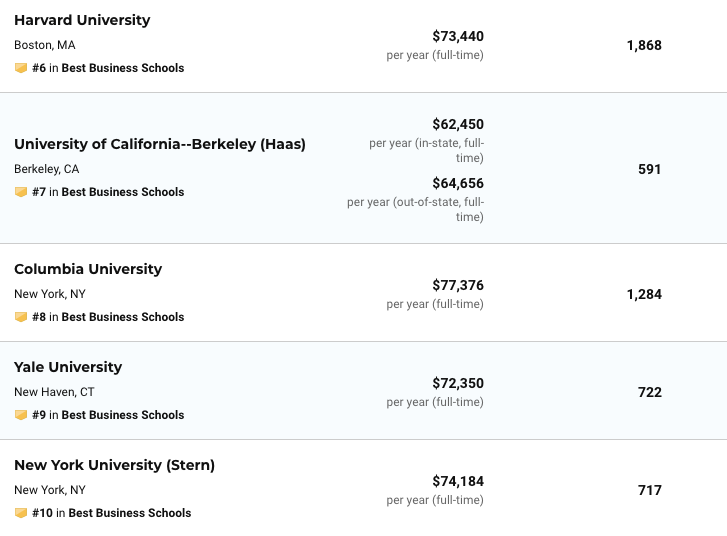The width and height of the screenshot is (727, 536).
Task: Click NYU Stern's enrollment number 717
Action: [x=650, y=490]
